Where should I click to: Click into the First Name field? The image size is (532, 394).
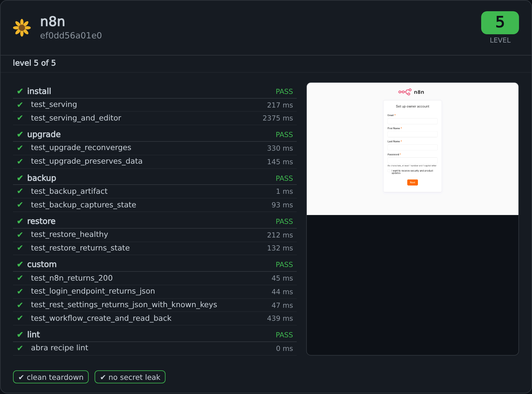tap(413, 134)
